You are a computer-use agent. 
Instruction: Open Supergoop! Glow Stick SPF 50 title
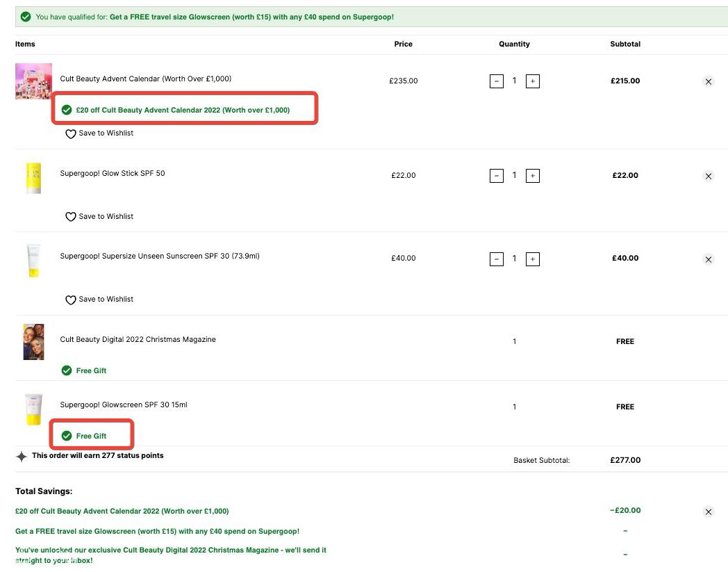click(113, 173)
